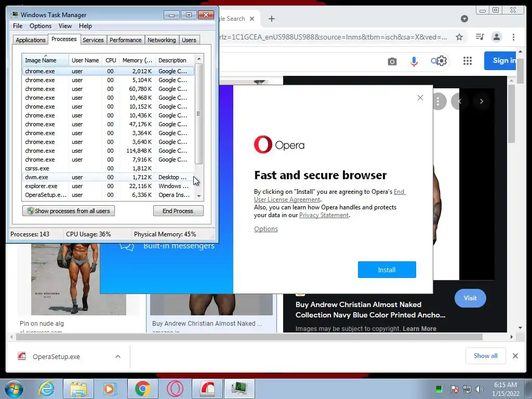Open Task Manager Help menu
Image resolution: width=532 pixels, height=399 pixels.
[x=85, y=26]
